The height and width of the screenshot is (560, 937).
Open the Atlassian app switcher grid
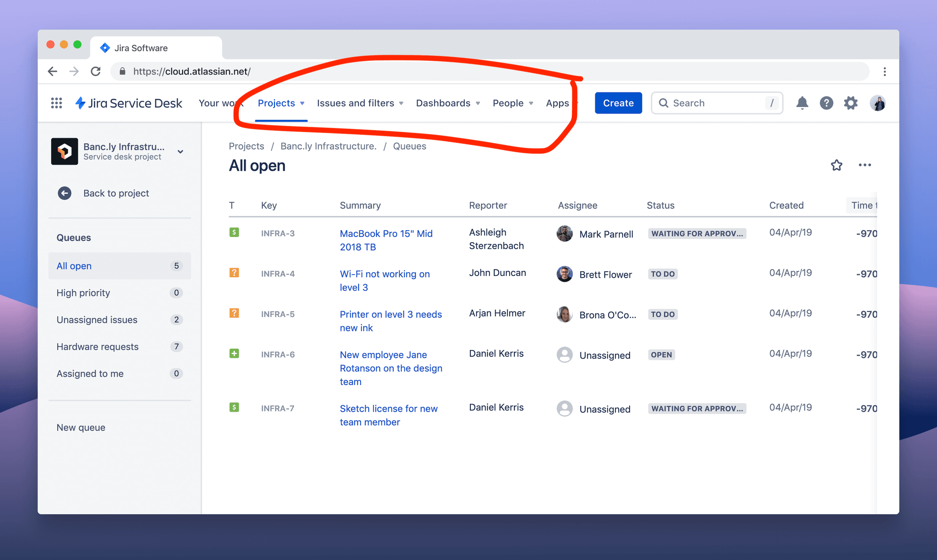(56, 103)
